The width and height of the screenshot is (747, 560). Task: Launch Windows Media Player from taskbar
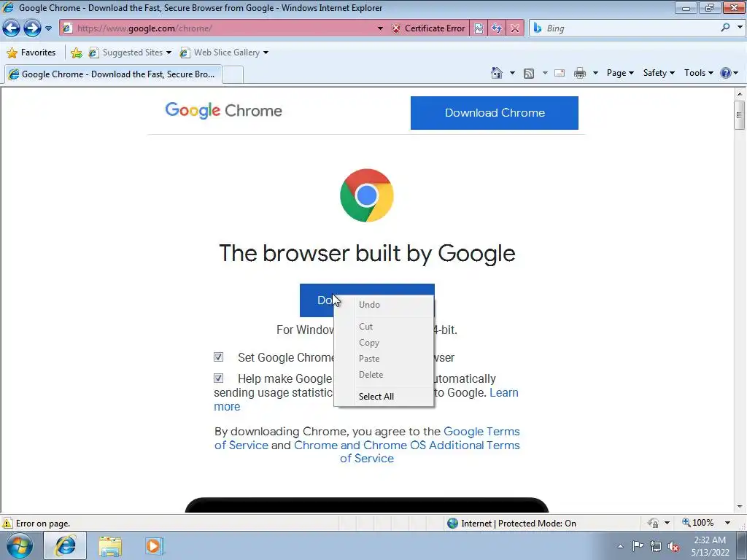(x=154, y=545)
